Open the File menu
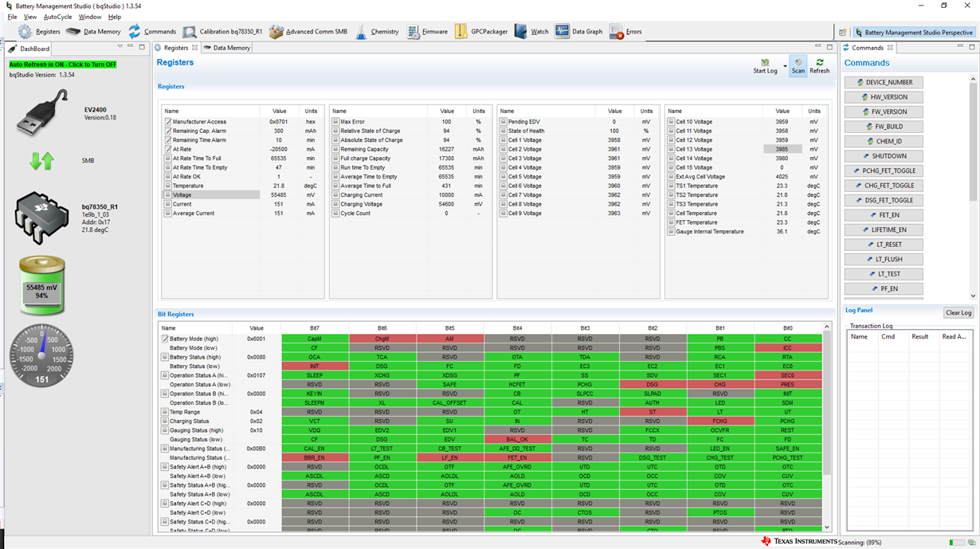 [x=12, y=17]
